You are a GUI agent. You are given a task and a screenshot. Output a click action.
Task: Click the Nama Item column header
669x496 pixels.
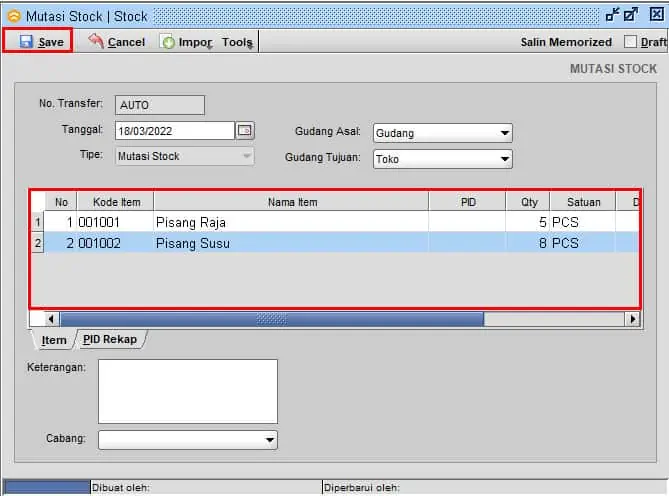coord(292,202)
